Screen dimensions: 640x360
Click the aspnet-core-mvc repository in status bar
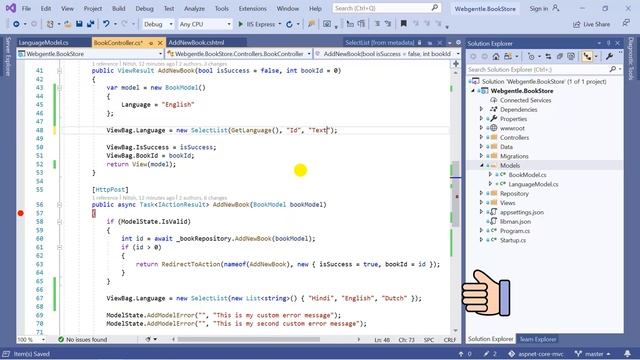tap(536, 353)
